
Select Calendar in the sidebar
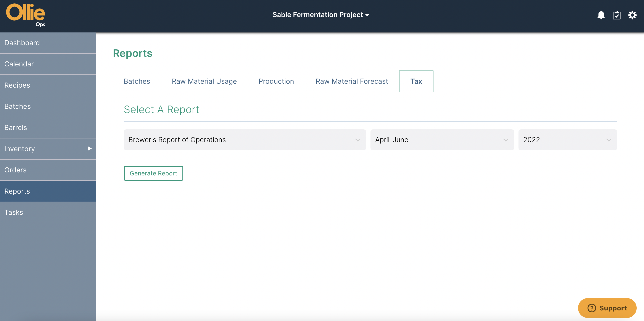pos(19,64)
